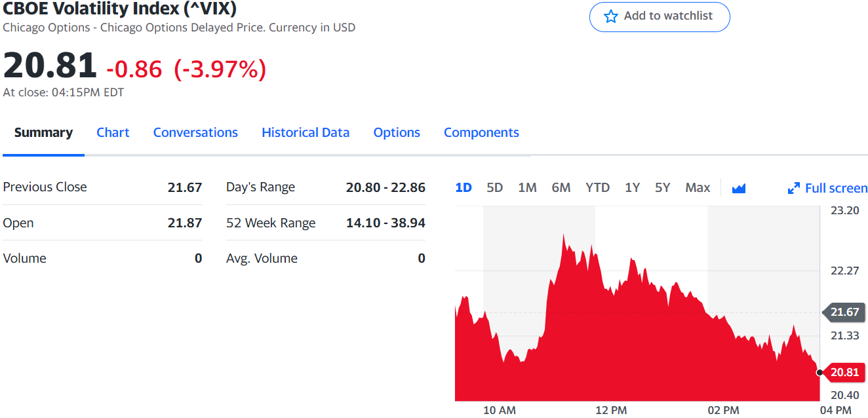Image resolution: width=868 pixels, height=418 pixels.
Task: Go to the Options tab
Action: (397, 132)
